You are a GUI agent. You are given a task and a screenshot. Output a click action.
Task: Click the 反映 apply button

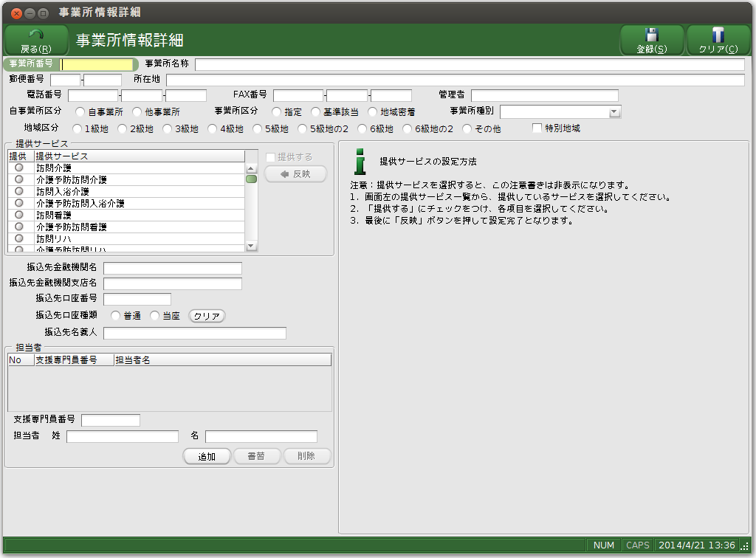295,174
